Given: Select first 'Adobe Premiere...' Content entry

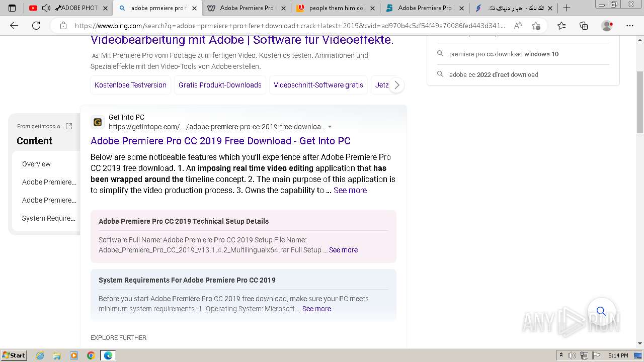Looking at the screenshot, I should [49, 182].
